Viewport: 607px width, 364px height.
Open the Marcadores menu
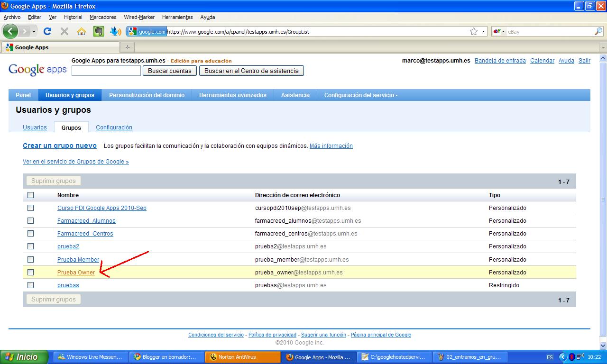click(103, 17)
